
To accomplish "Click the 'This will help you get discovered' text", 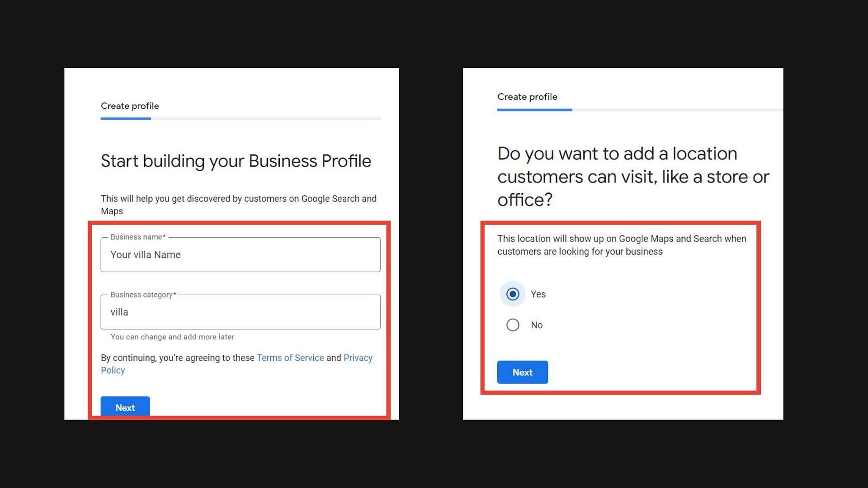I will click(x=239, y=205).
